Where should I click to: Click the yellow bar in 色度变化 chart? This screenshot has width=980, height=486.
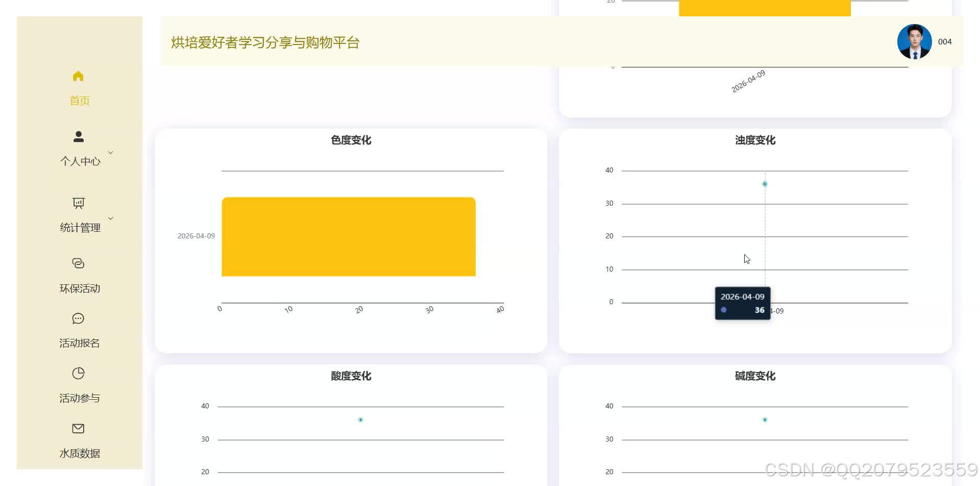pos(349,237)
